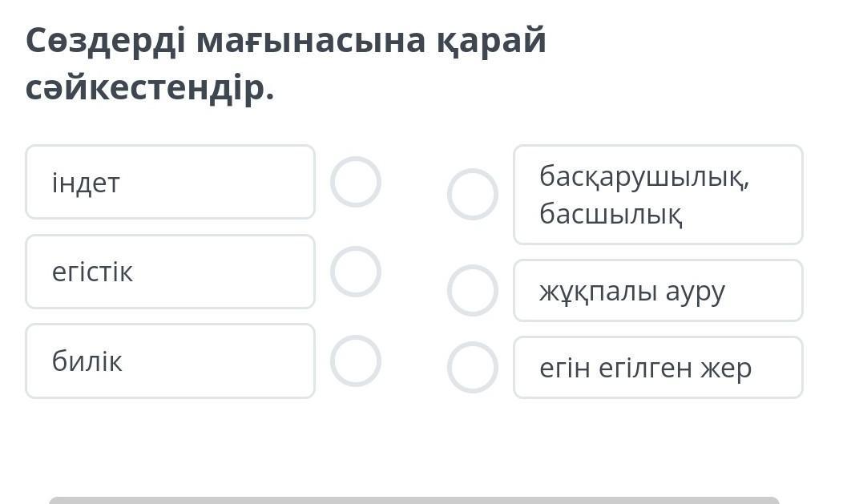Tap the text егін егілген жер
847x504 pixels.
click(x=645, y=368)
